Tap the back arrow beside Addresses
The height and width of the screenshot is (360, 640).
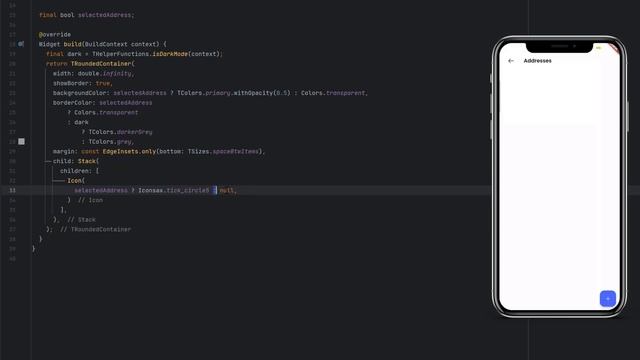[x=511, y=60]
